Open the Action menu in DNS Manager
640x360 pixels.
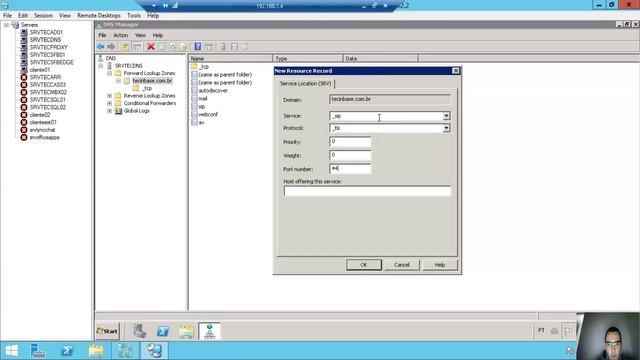pyautogui.click(x=121, y=36)
